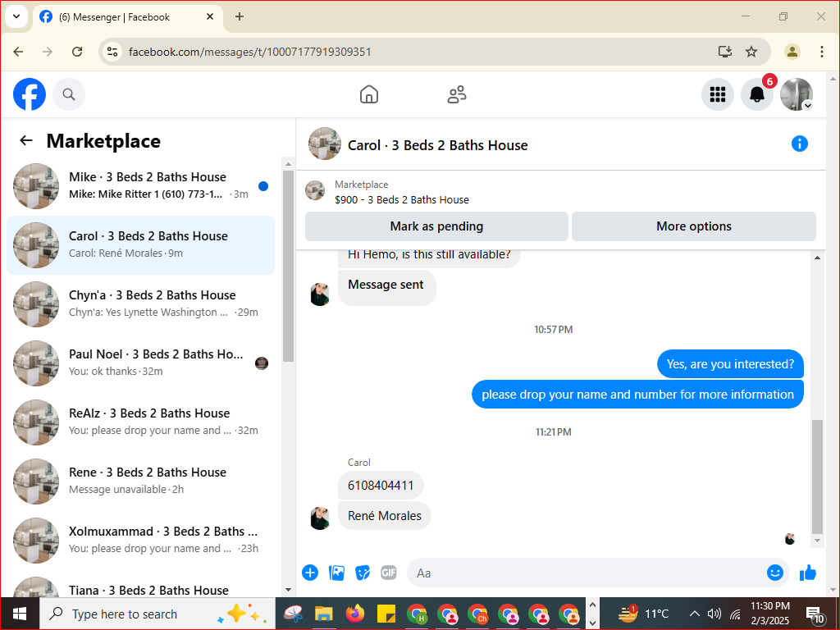This screenshot has height=630, width=840.
Task: Open a new browser tab
Action: click(x=240, y=16)
